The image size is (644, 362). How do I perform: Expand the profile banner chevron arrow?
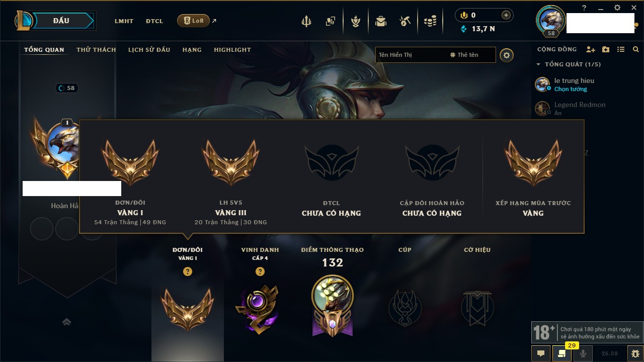[66, 322]
